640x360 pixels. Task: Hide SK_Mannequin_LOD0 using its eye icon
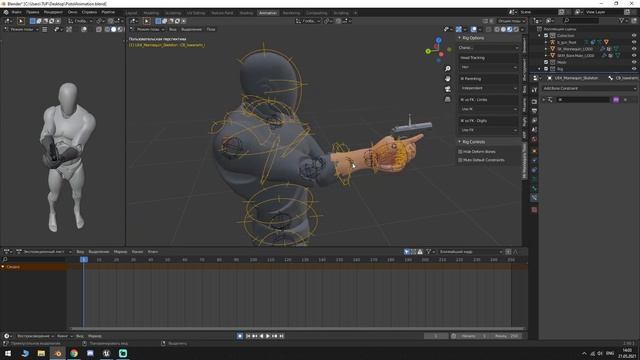[634, 49]
